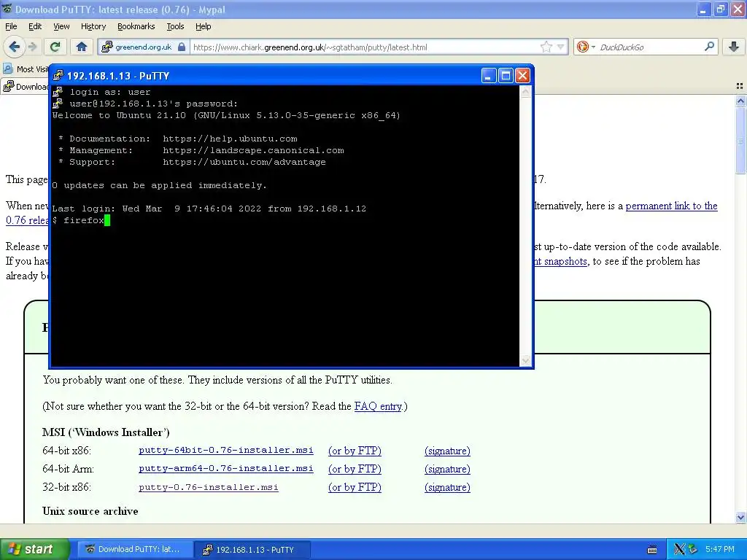Click (or by FTP) for 64-bit Arm

pos(355,469)
